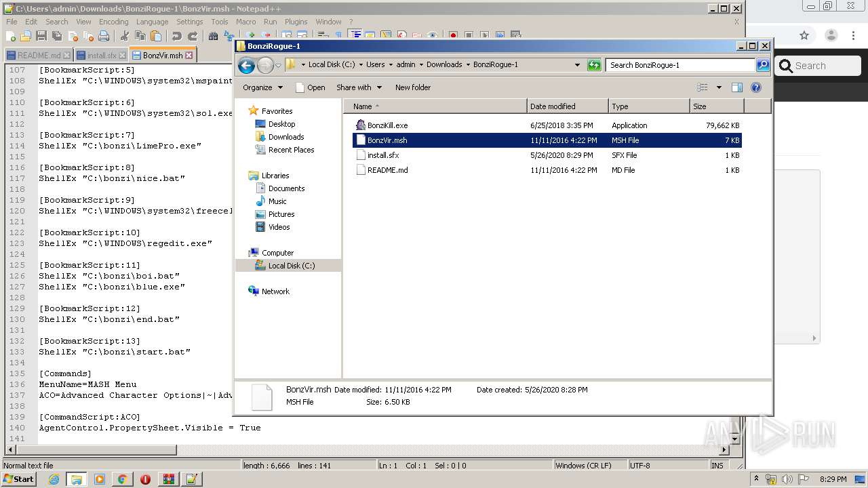
Task: Open Google Chrome from the taskbar
Action: point(122,479)
